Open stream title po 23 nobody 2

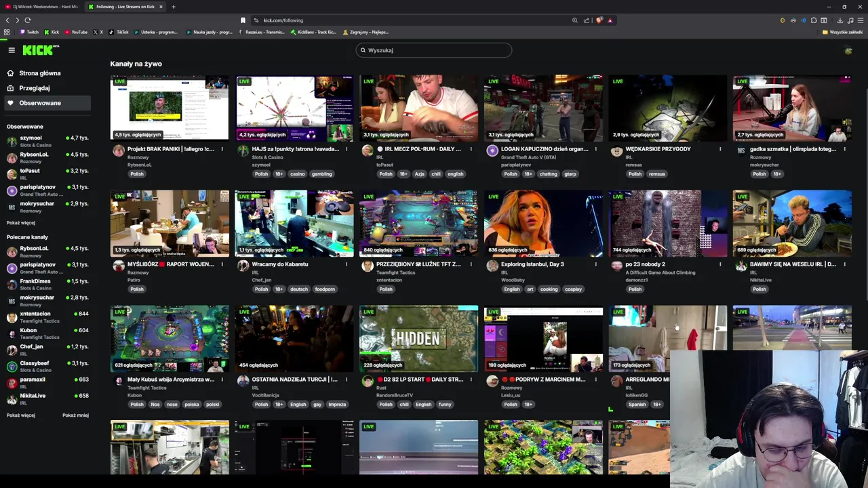pyautogui.click(x=646, y=264)
